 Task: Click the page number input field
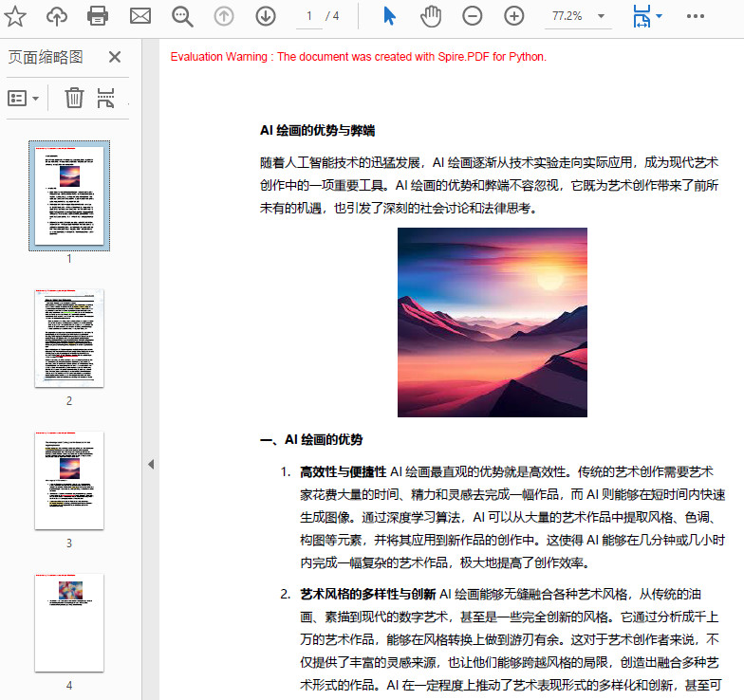(309, 17)
